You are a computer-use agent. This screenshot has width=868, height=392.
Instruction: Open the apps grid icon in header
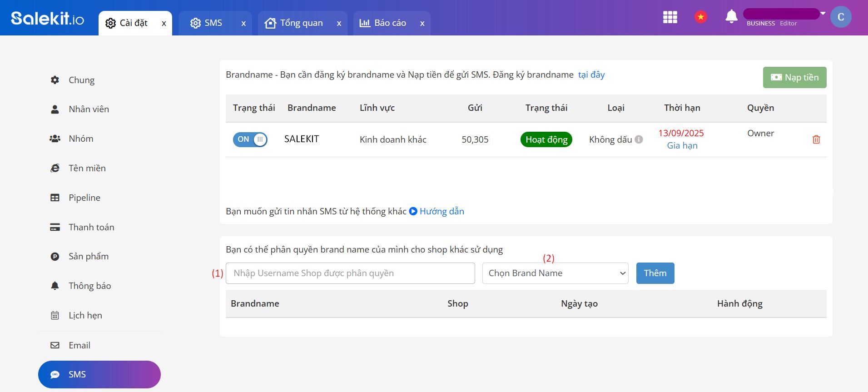(x=670, y=17)
